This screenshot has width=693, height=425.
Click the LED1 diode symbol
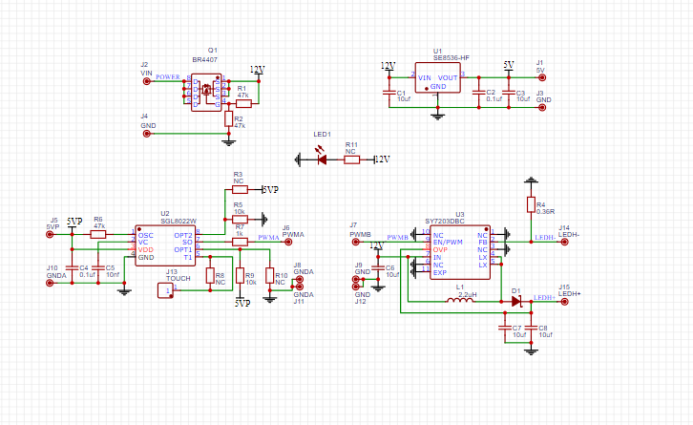(319, 158)
